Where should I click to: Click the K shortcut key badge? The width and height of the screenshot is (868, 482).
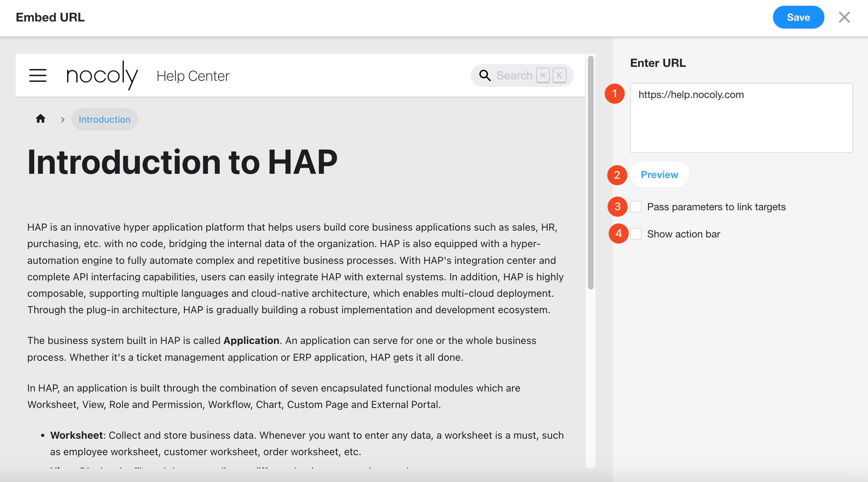click(x=559, y=75)
